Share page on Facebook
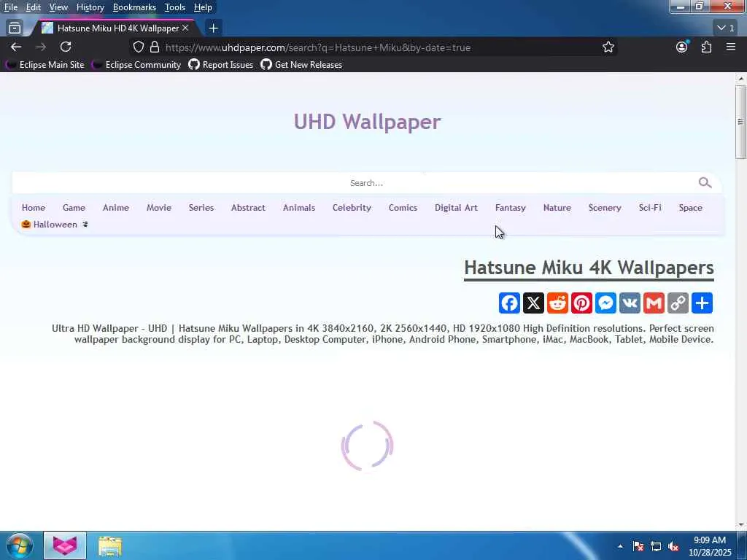The image size is (747, 560). [509, 303]
